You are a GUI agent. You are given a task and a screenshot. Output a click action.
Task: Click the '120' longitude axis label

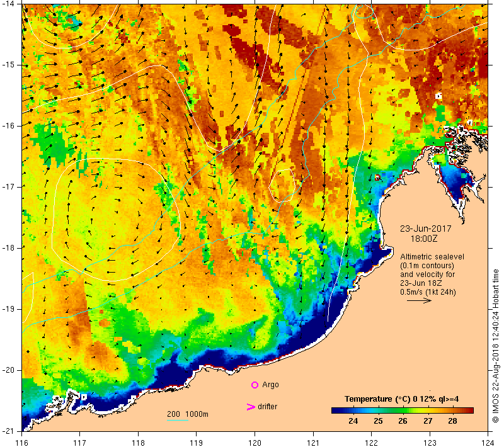[x=255, y=443]
